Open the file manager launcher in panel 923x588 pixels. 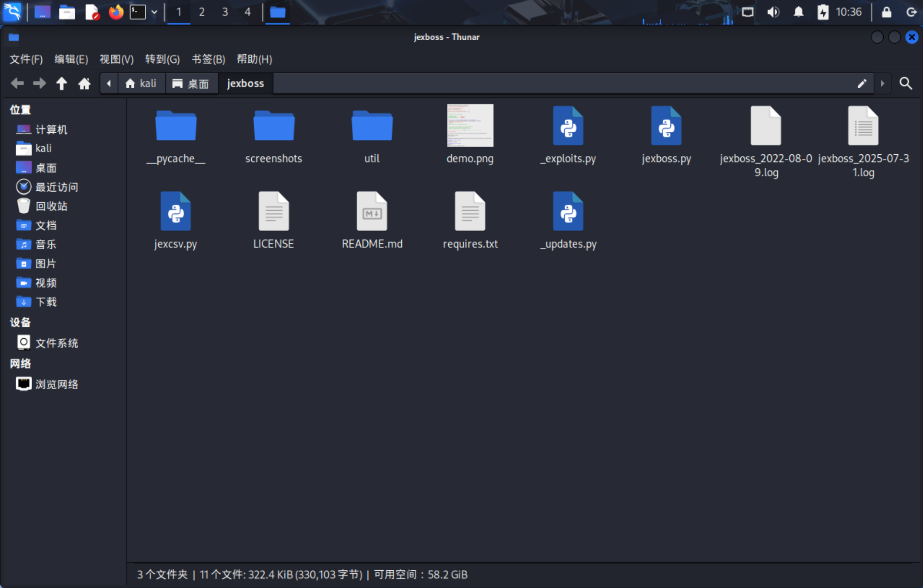point(67,12)
